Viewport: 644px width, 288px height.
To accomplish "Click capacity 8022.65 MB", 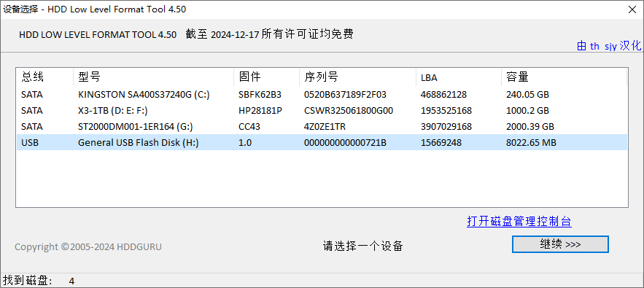I will (531, 143).
